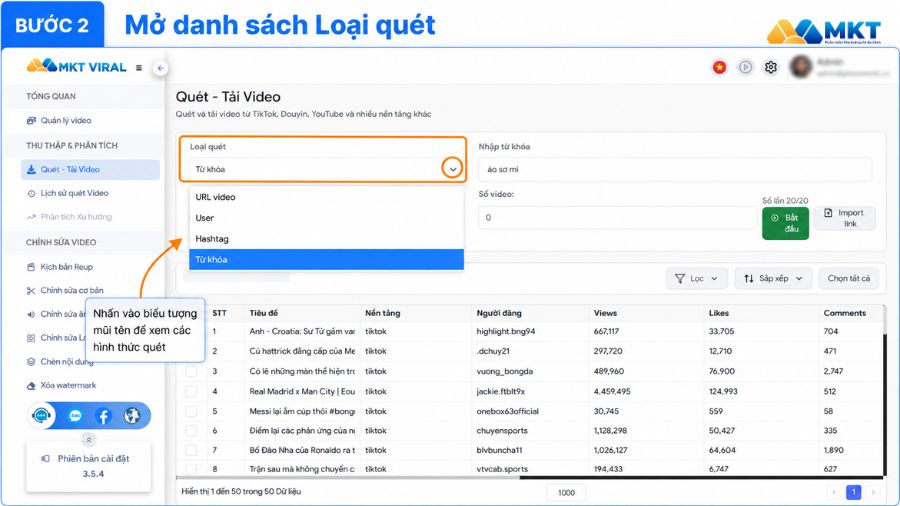Click the Người đăng column header
900x506 pixels.
(x=499, y=313)
